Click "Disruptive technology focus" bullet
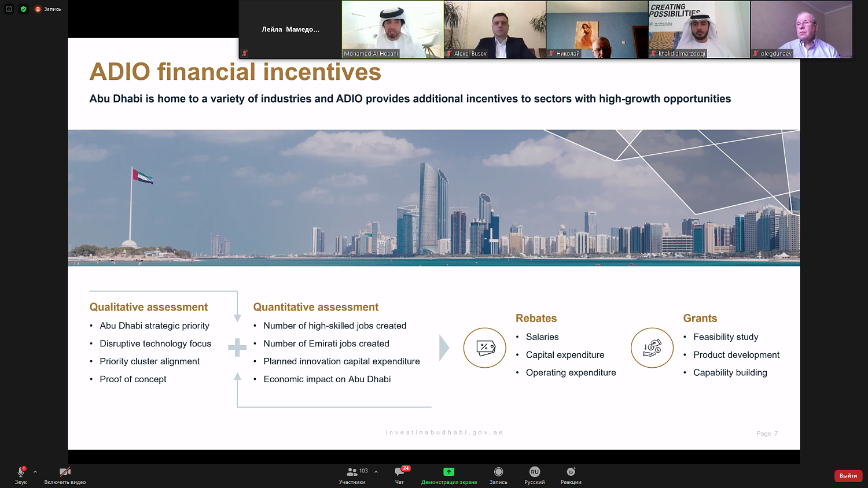868x488 pixels. point(156,344)
